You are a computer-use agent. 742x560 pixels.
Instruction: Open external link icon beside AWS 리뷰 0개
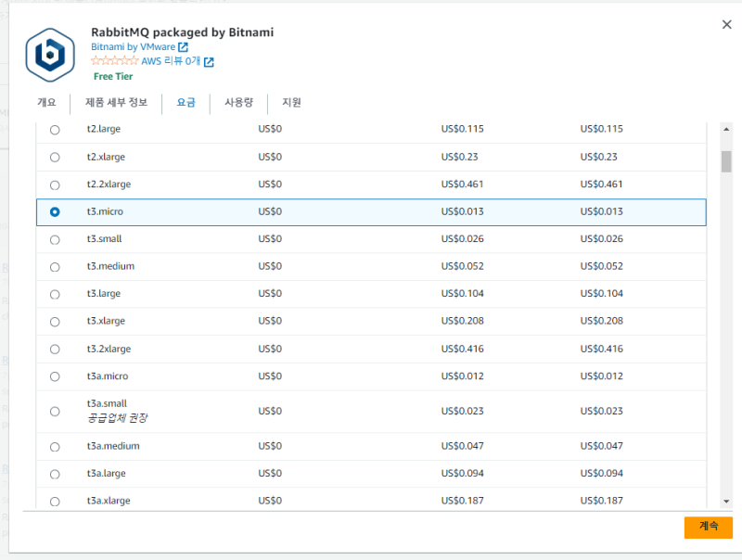pyautogui.click(x=209, y=61)
